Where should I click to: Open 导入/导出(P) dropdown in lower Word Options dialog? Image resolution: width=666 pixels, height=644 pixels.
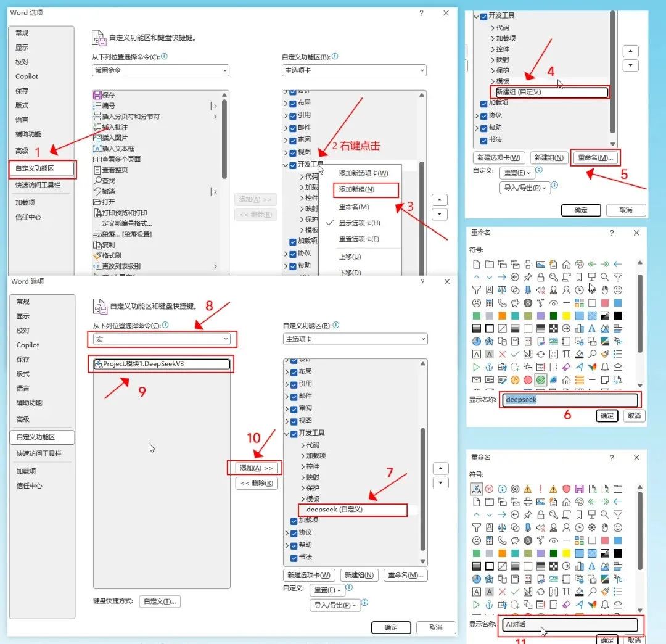[335, 605]
